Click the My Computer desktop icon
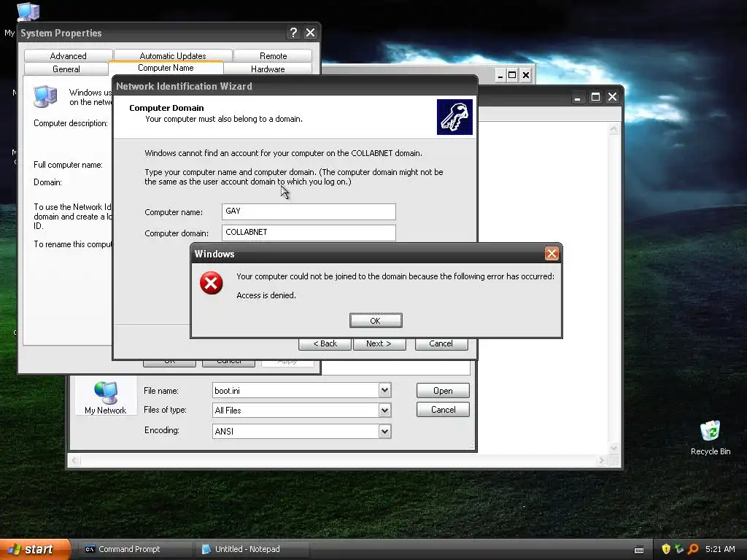This screenshot has height=560, width=747. 27,12
